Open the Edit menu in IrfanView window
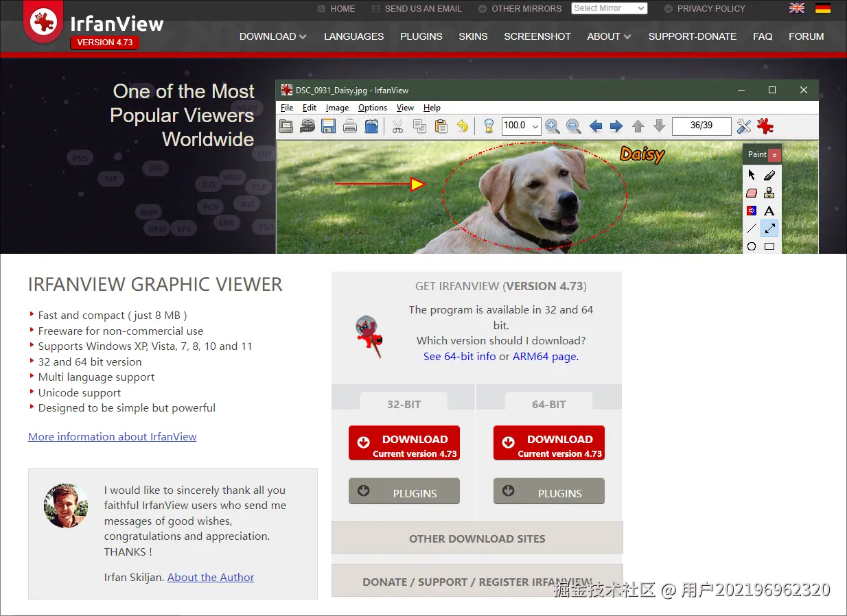Viewport: 847px width, 616px height. [310, 108]
